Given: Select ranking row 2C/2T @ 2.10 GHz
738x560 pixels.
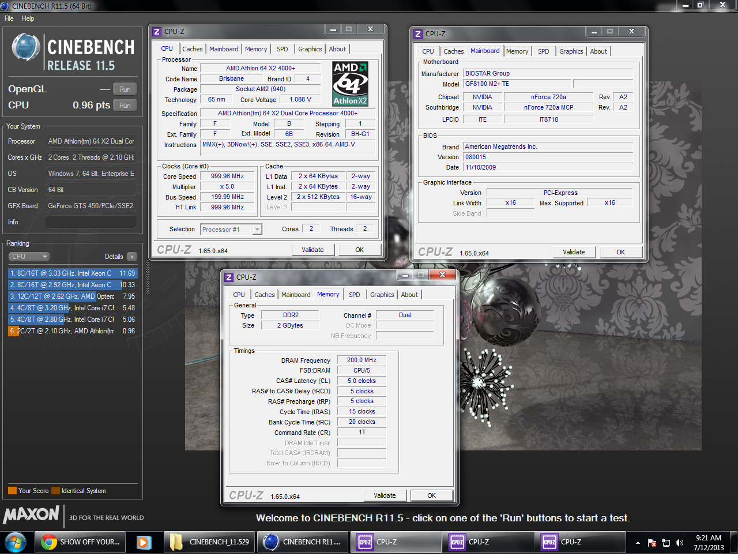Looking at the screenshot, I should click(x=73, y=331).
